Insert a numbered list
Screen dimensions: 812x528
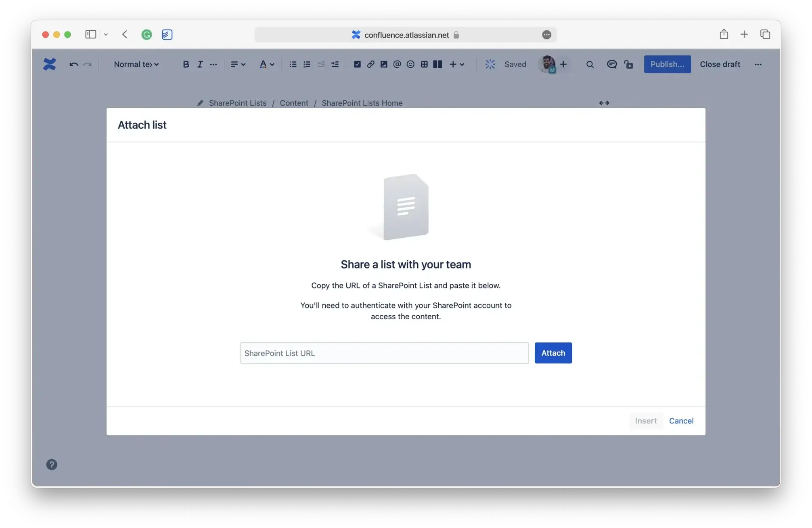coord(307,64)
